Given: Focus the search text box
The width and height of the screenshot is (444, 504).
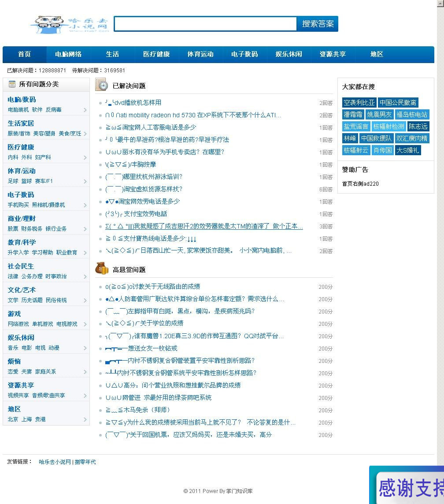Looking at the screenshot, I should pyautogui.click(x=205, y=24).
